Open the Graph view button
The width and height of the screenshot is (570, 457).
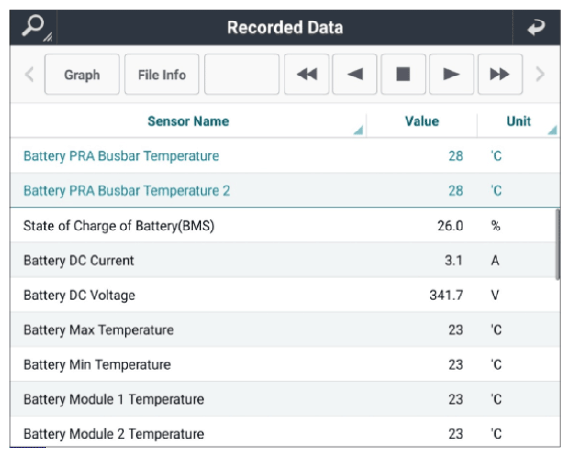tap(82, 74)
